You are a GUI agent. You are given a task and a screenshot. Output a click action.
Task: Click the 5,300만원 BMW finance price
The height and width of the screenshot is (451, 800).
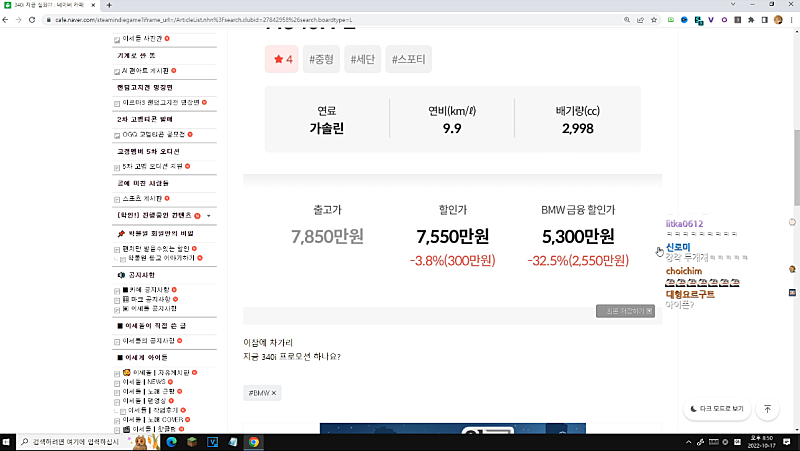point(578,237)
